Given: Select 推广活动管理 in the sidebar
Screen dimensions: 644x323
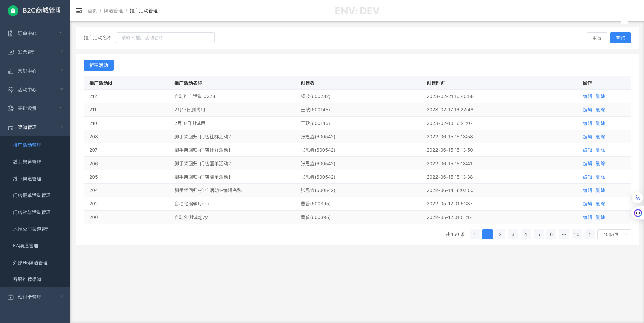Looking at the screenshot, I should pyautogui.click(x=27, y=145).
